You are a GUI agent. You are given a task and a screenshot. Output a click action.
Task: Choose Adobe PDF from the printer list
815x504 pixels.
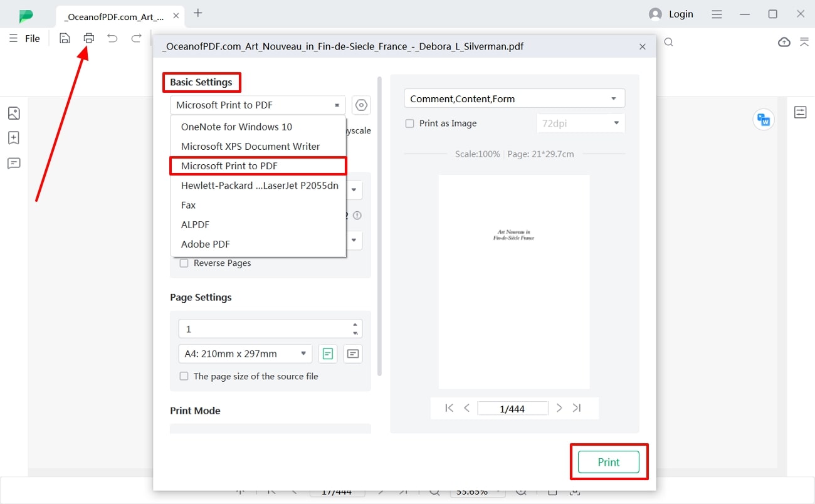(x=258, y=244)
